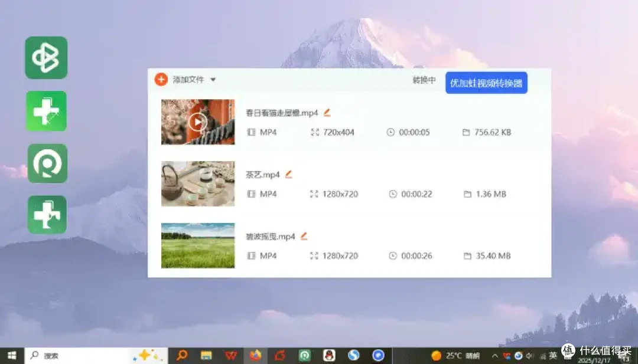Image resolution: width=638 pixels, height=364 pixels.
Task: Open the 碧波摇曳.mp4 grass field thumbnail
Action: (198, 245)
